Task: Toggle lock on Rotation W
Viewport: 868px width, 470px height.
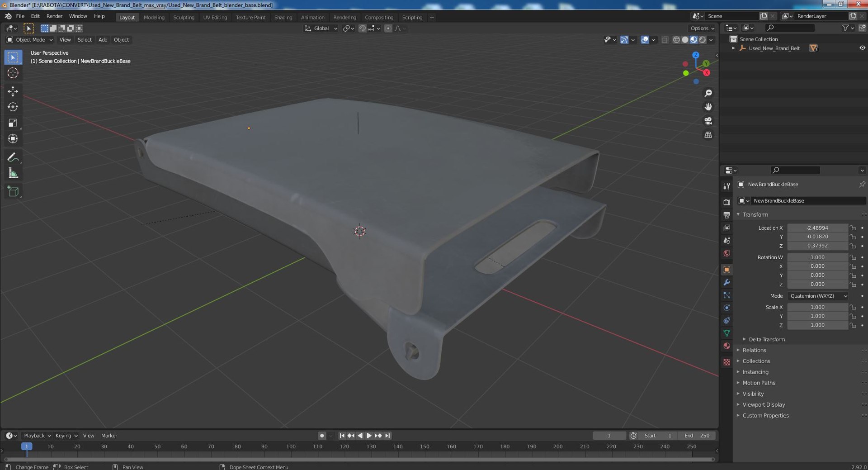Action: click(852, 257)
